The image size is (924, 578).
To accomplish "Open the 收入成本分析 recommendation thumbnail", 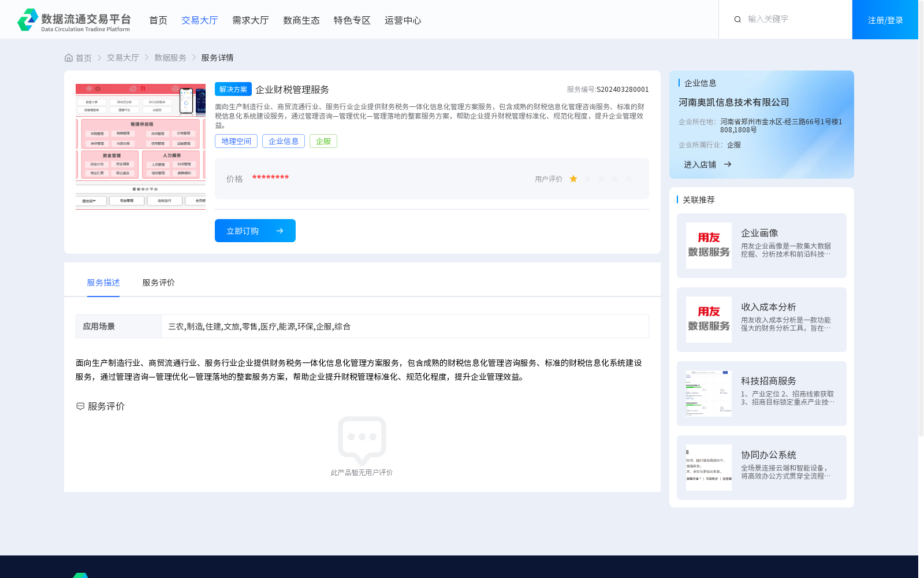I will coord(709,320).
